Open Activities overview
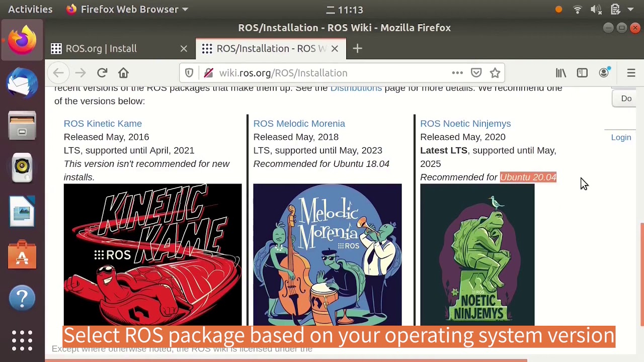The height and width of the screenshot is (362, 644). click(x=30, y=9)
